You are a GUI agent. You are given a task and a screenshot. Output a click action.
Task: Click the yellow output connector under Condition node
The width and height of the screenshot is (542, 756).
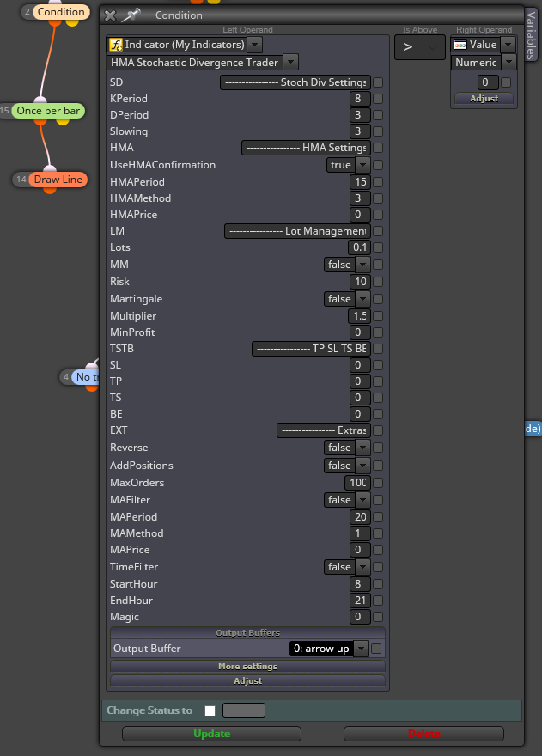pyautogui.click(x=72, y=21)
